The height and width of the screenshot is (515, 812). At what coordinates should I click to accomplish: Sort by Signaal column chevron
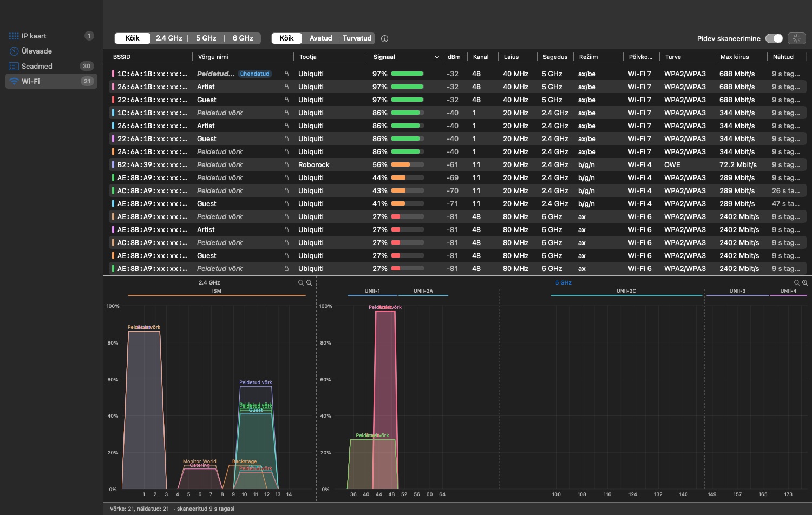(x=437, y=57)
